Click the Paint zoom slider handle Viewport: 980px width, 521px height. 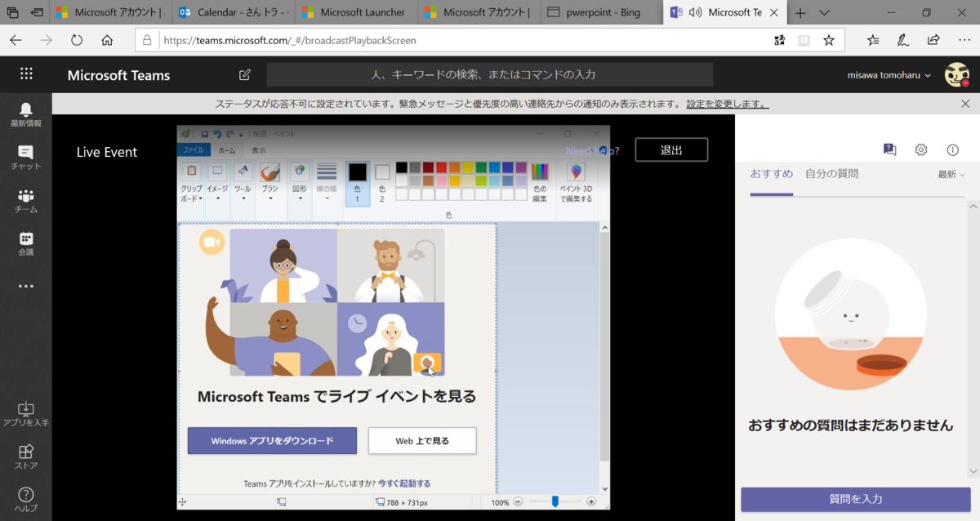tap(555, 501)
